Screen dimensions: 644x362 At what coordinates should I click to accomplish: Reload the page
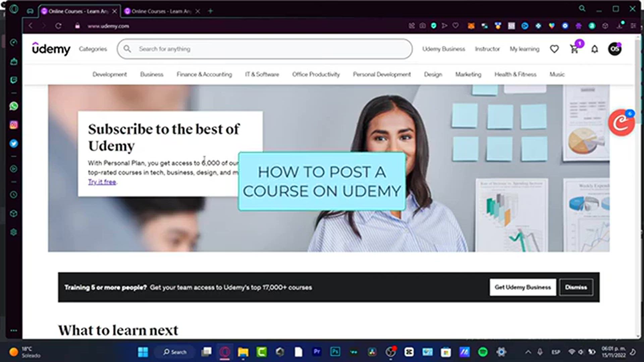tap(58, 26)
